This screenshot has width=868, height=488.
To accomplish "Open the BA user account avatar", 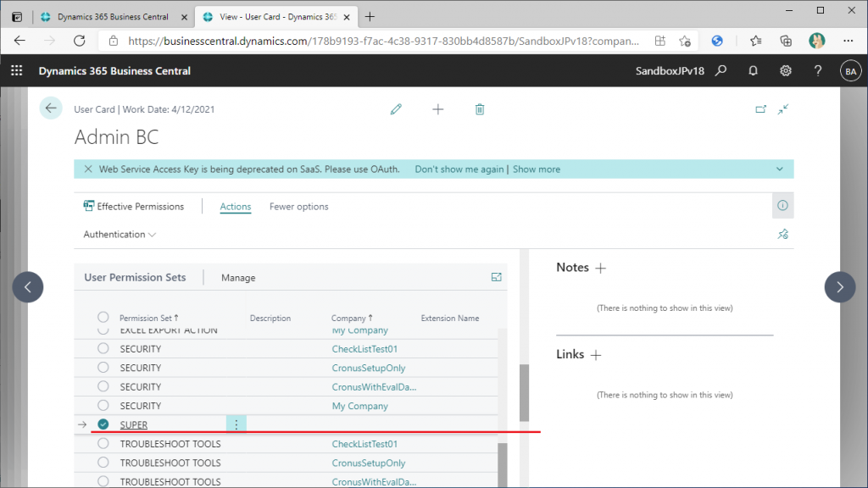I will tap(851, 71).
